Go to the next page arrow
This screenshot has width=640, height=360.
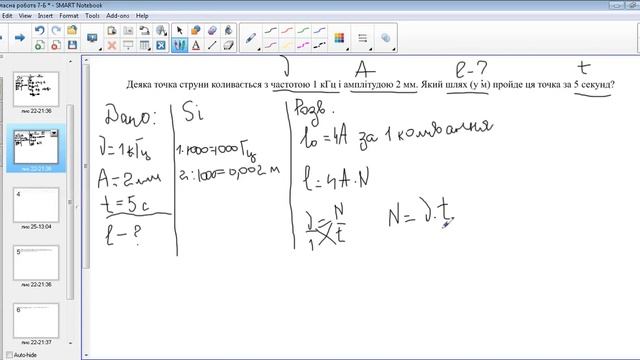coord(20,38)
